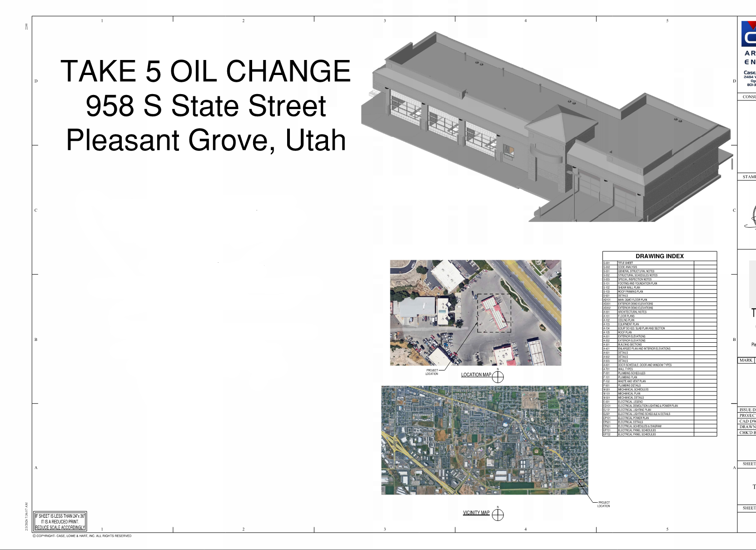The height and width of the screenshot is (550, 756).
Task: Select index row 'PLUMBING SCHEDULES'
Action: pyautogui.click(x=660, y=373)
